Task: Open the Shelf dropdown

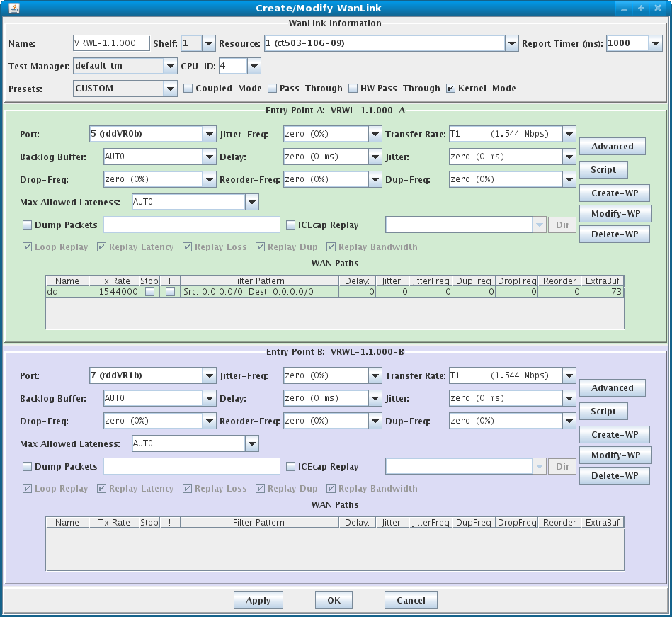Action: pos(208,43)
